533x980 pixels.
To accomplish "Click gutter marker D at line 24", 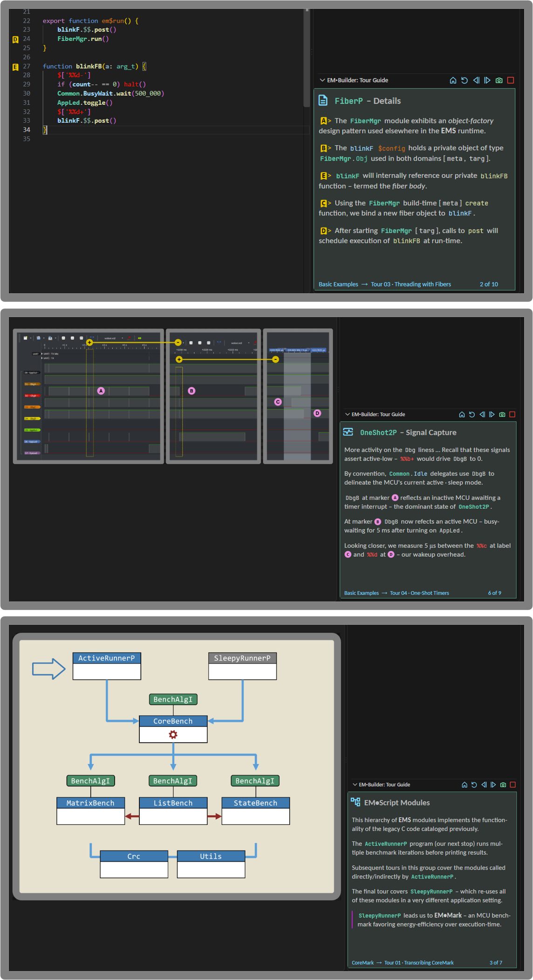I will [15, 39].
